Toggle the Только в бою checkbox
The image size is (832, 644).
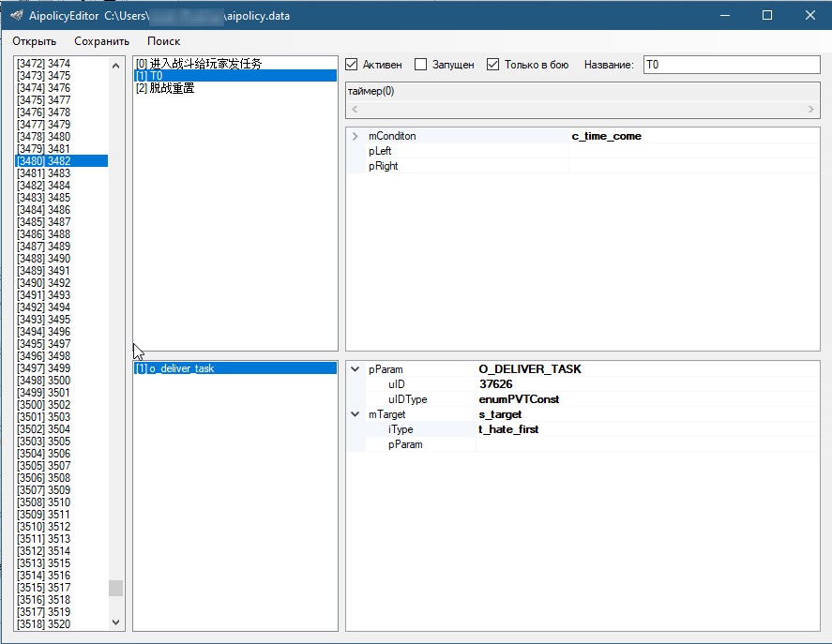tap(493, 65)
